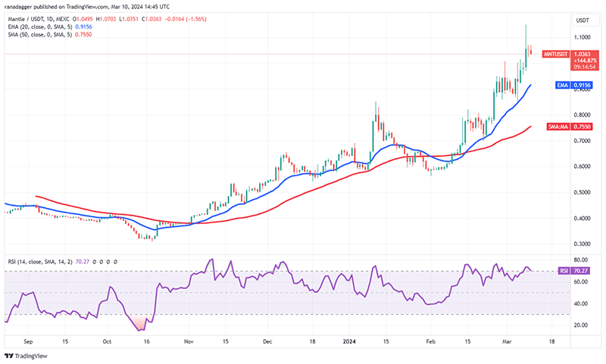Click the 0.5000 price axis label
Viewport: 606px width, 364px height.
point(582,192)
